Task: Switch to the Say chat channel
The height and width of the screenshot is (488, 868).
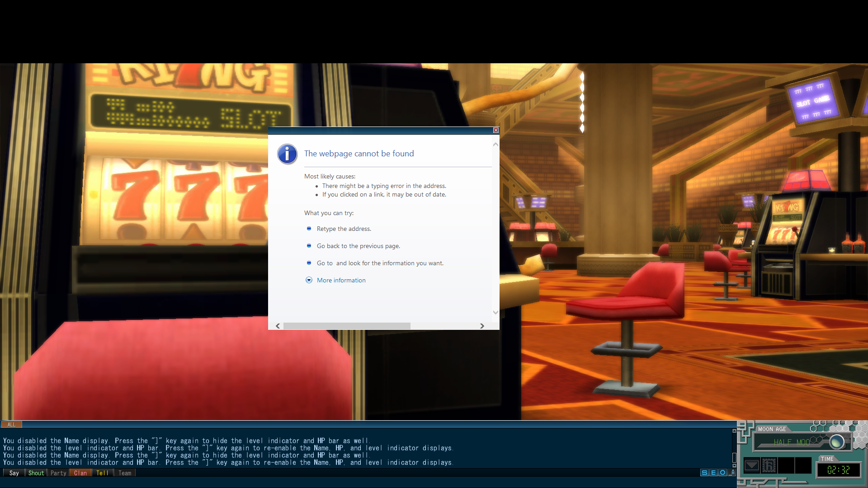Action: 14,473
